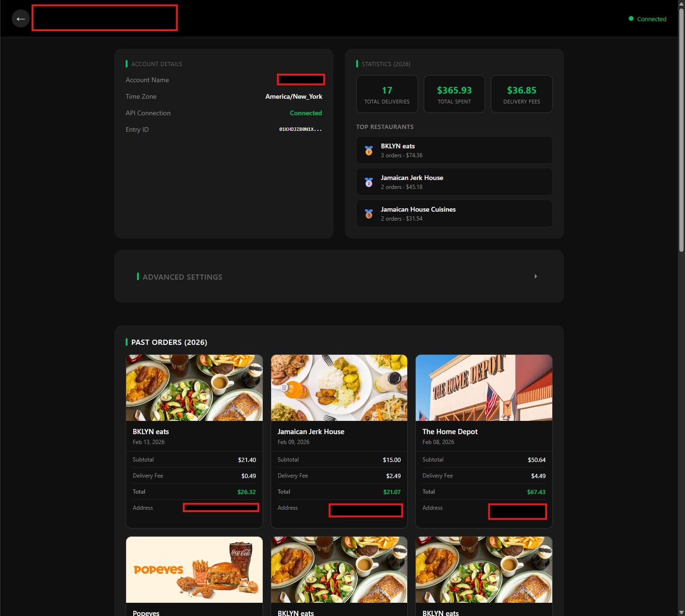The image size is (685, 616).
Task: Select the $365.93 Total Spent stat card
Action: (x=454, y=94)
